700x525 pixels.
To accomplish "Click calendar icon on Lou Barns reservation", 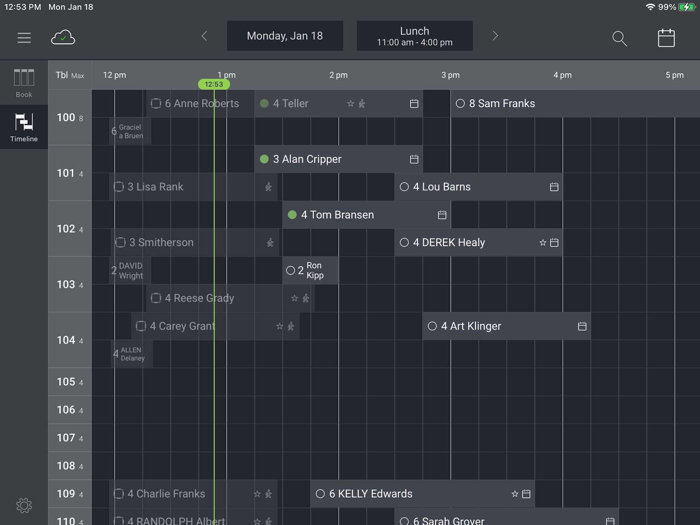I will [554, 187].
